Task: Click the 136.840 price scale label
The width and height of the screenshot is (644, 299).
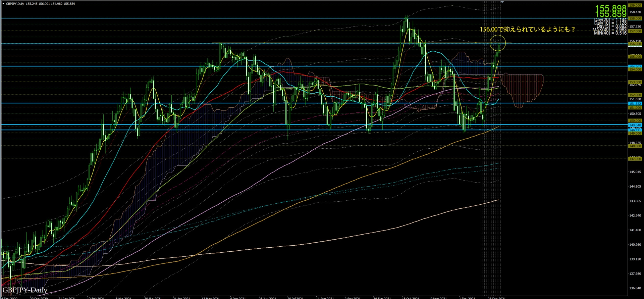Action: [635, 288]
